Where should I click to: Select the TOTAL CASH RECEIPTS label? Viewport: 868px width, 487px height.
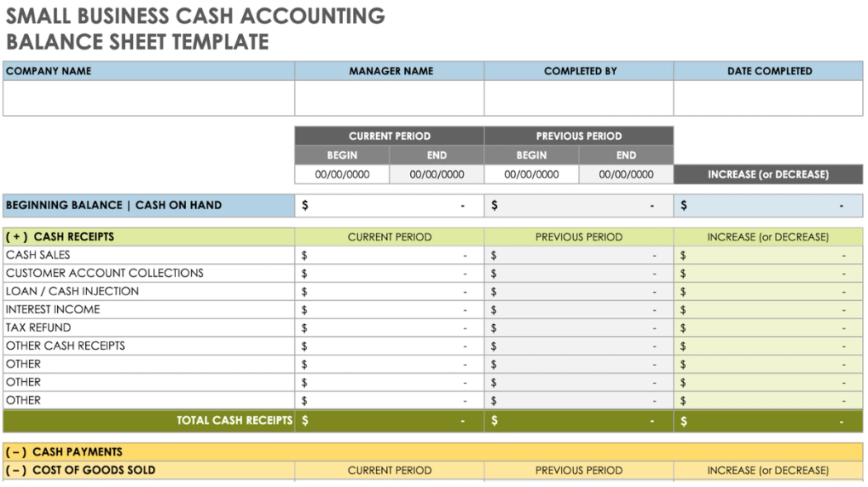[x=149, y=421]
